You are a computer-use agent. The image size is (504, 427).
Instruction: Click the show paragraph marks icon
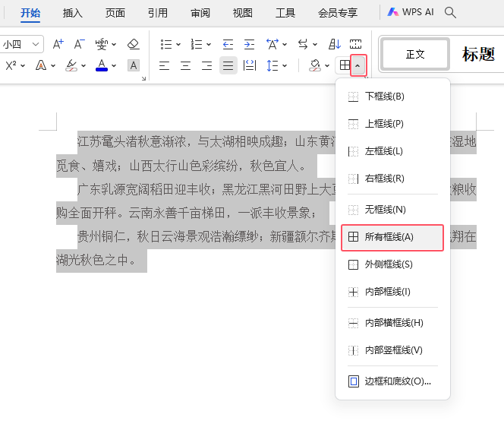coord(355,44)
